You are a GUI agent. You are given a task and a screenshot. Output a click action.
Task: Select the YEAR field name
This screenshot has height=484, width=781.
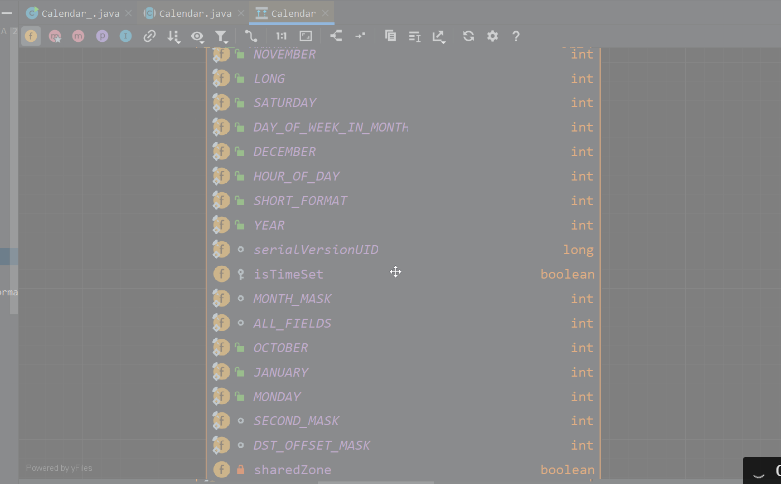pyautogui.click(x=269, y=226)
